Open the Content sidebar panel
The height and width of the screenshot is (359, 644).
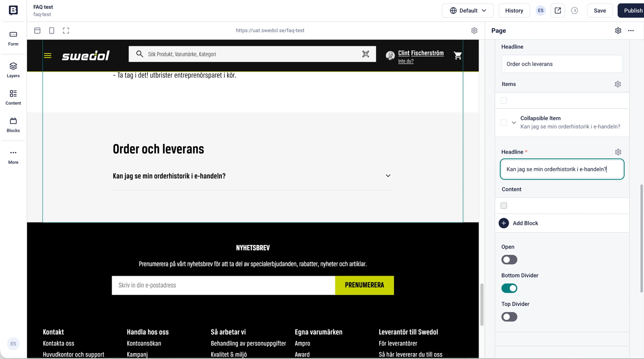[x=13, y=97]
